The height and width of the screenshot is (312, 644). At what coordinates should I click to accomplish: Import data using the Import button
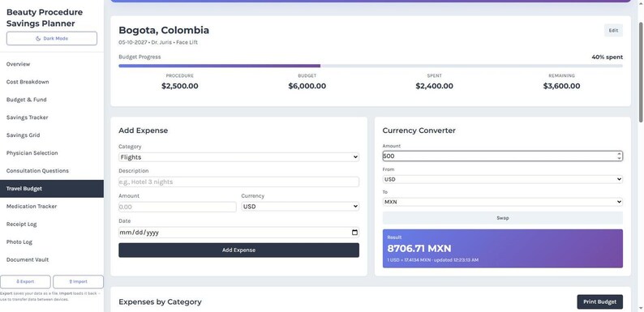tap(78, 282)
